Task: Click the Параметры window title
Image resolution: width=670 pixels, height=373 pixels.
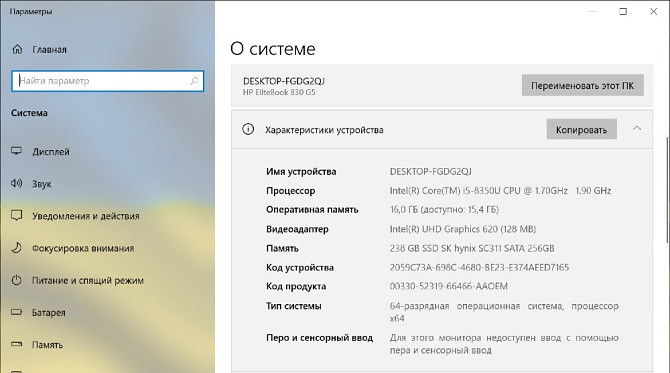Action: coord(30,12)
